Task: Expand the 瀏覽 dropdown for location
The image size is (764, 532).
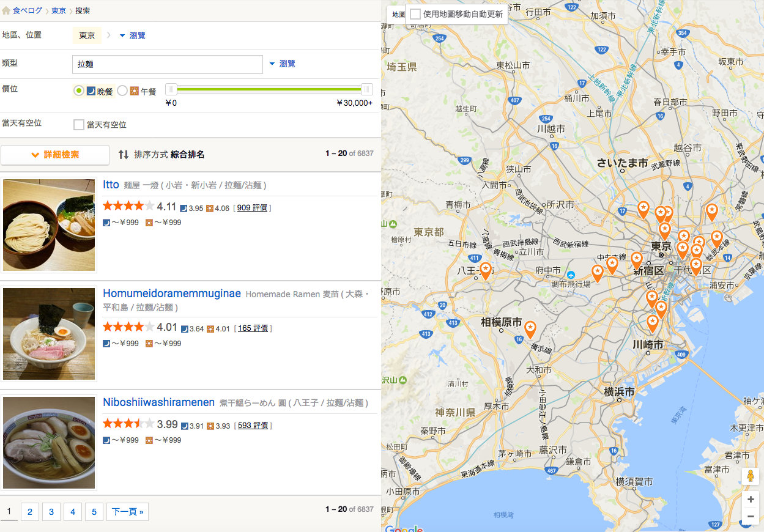Action: pyautogui.click(x=132, y=35)
